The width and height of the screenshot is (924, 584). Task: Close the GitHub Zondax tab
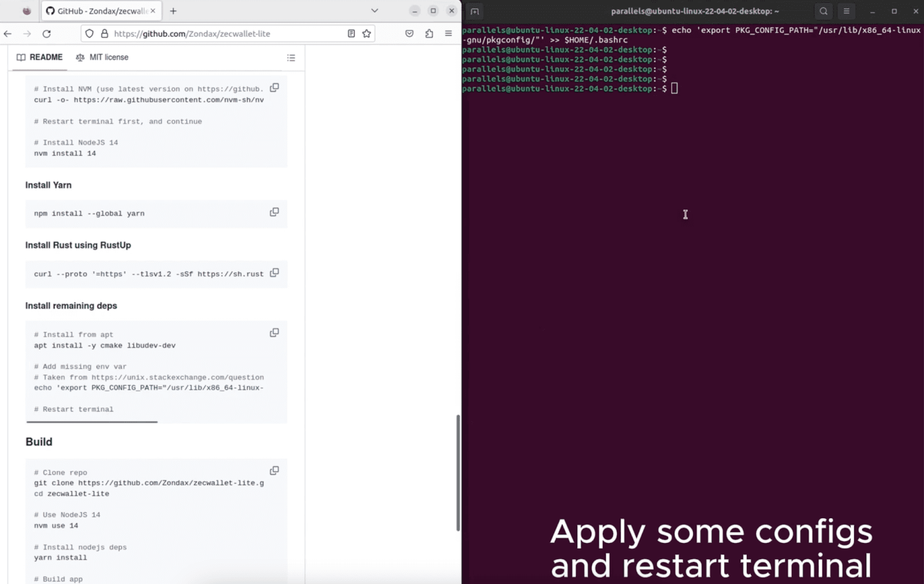(153, 11)
